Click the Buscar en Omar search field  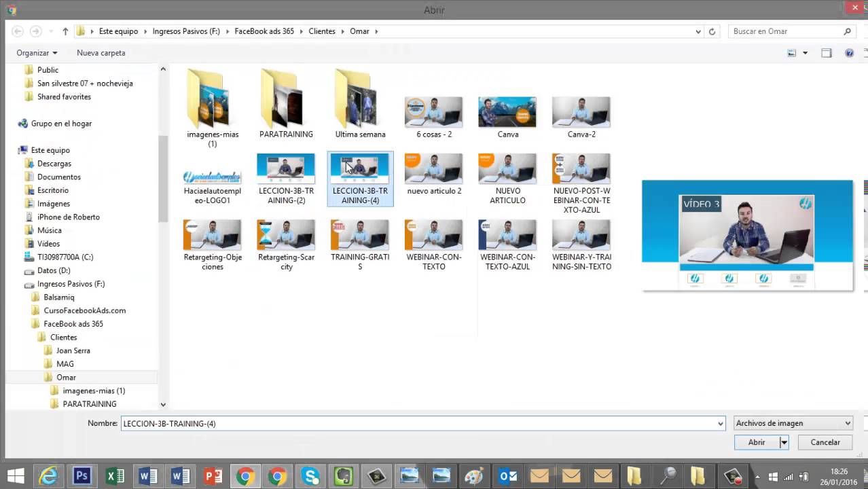(788, 31)
